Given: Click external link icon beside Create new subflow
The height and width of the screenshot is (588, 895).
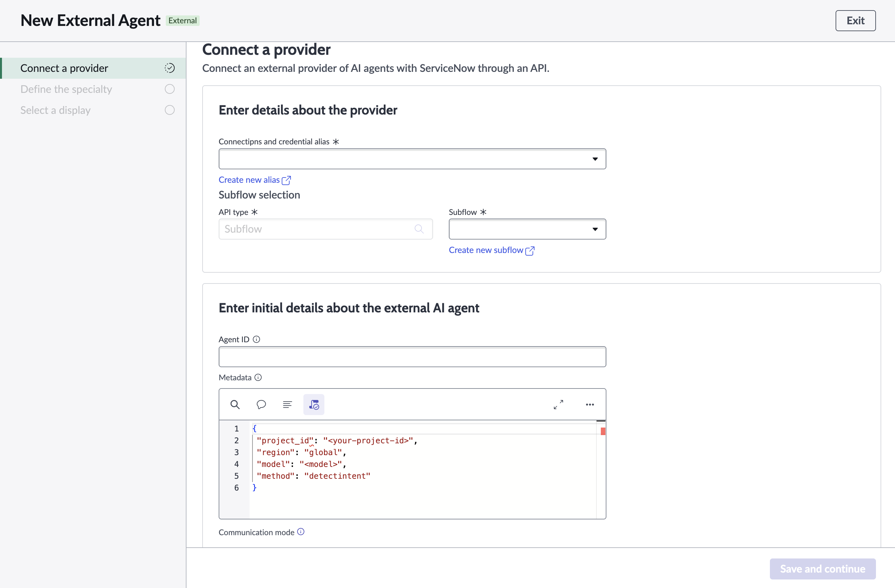Looking at the screenshot, I should 530,251.
